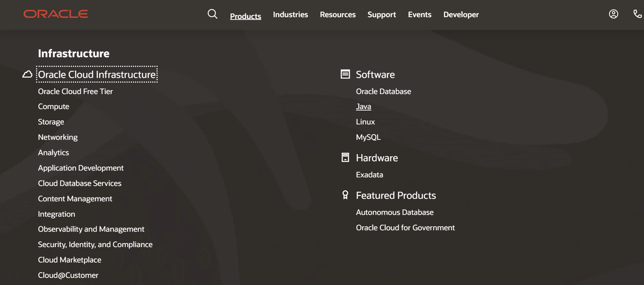Open the Storage link
This screenshot has width=644, height=285.
(51, 122)
